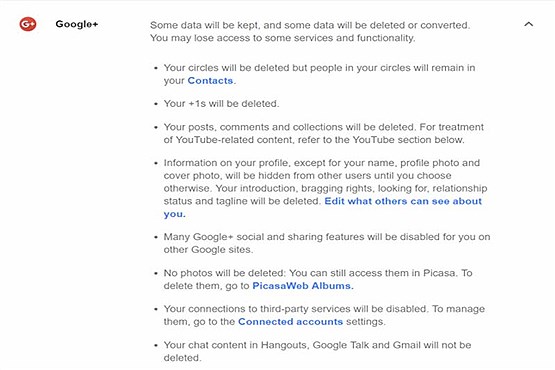Click the 'Your posts, comments and collections' bullet
The height and width of the screenshot is (370, 555).
click(x=324, y=133)
